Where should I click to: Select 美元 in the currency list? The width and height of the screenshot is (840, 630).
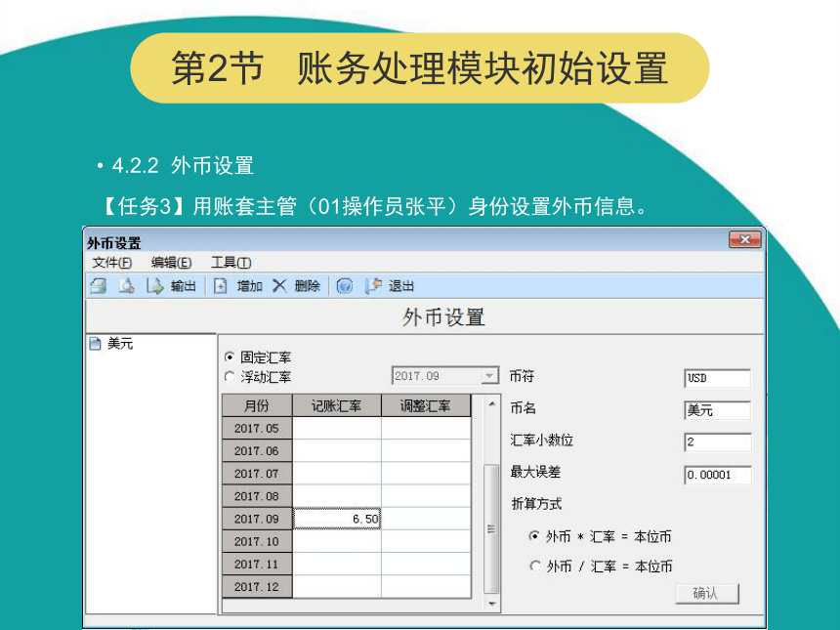(x=120, y=344)
